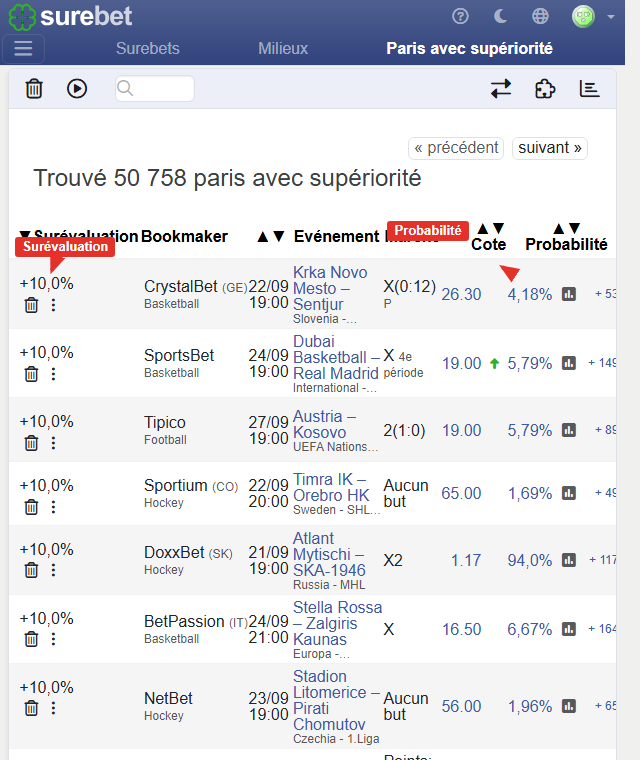Delete the SportsBet row
Viewport: 640px width, 760px height.
point(32,374)
